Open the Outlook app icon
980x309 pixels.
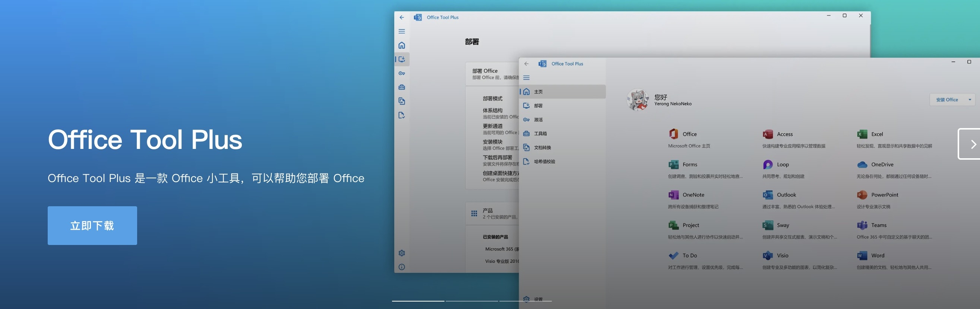click(x=768, y=195)
